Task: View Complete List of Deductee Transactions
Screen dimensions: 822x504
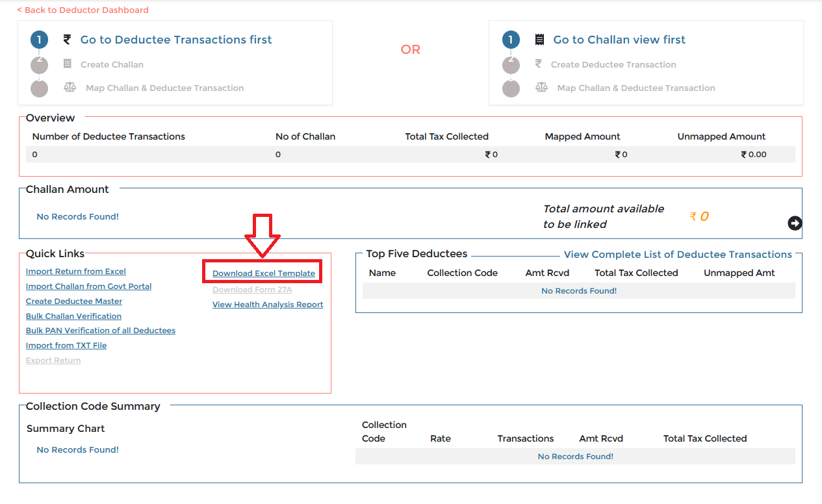Action: click(678, 255)
